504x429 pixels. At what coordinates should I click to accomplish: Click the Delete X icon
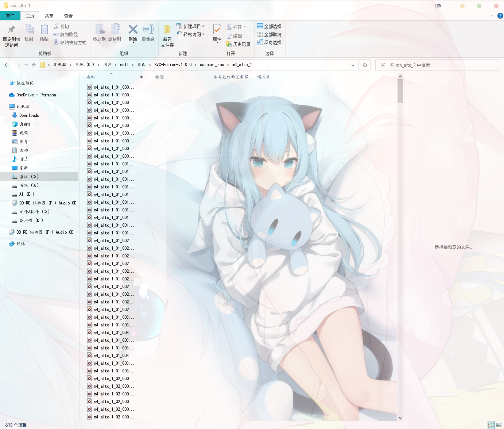(x=133, y=29)
